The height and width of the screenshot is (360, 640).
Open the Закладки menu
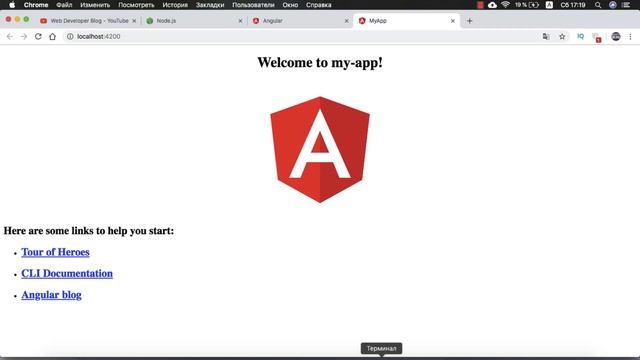click(x=210, y=5)
